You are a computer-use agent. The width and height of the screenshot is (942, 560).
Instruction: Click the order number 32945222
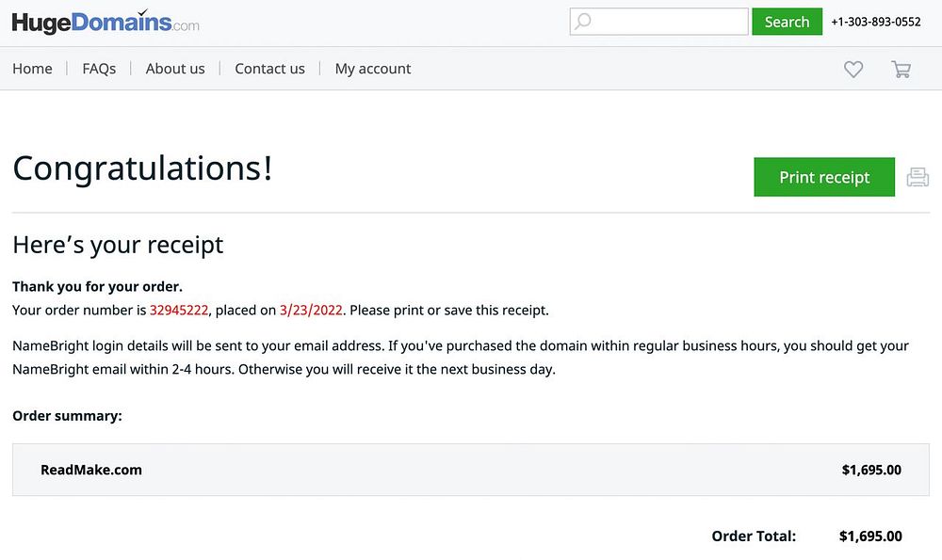179,310
